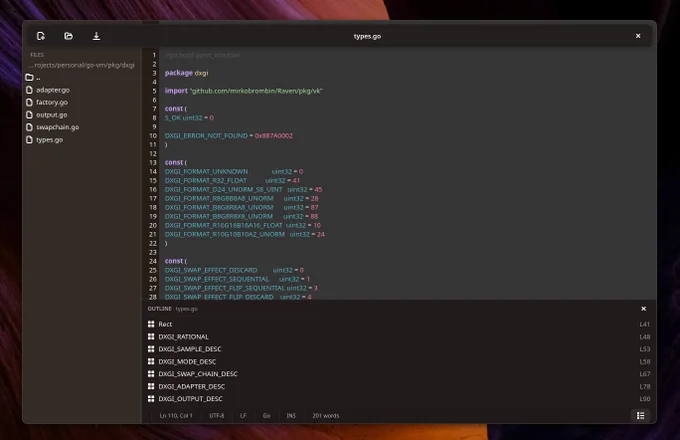Image resolution: width=680 pixels, height=440 pixels.
Task: Click S_OK uint32 constant line
Action: tap(189, 118)
